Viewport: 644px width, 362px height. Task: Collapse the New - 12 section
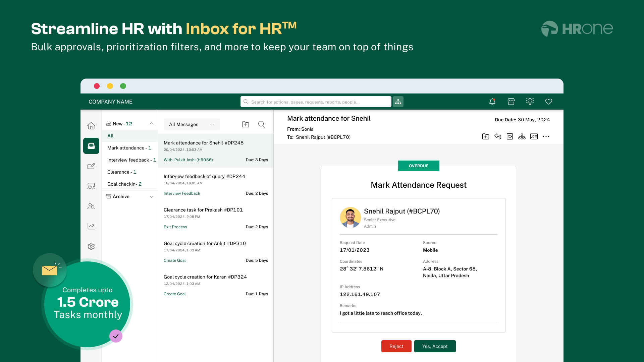[151, 124]
